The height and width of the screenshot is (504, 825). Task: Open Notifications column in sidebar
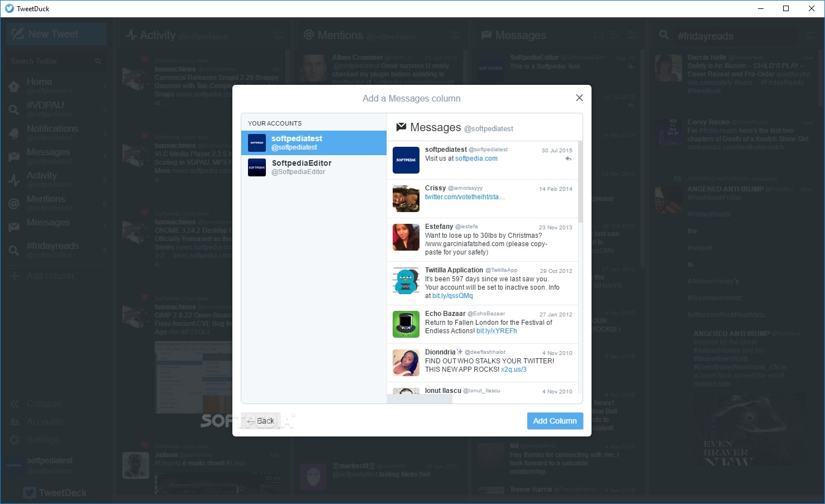[x=56, y=132]
